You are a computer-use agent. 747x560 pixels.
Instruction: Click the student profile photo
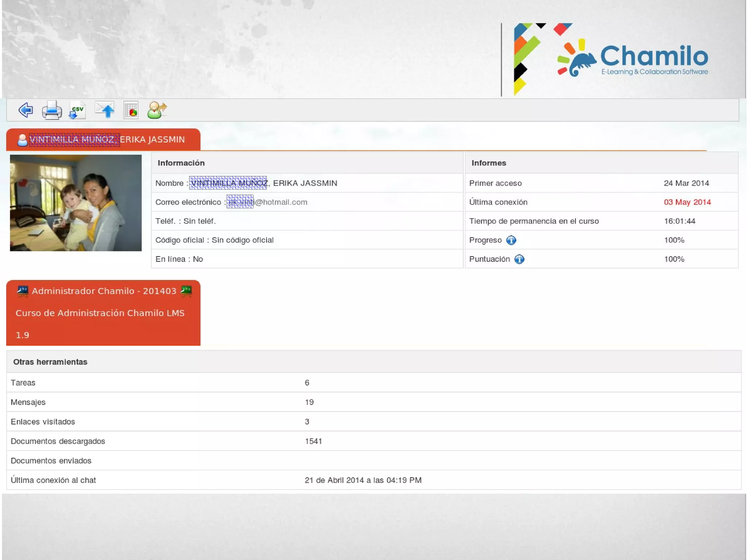(76, 203)
